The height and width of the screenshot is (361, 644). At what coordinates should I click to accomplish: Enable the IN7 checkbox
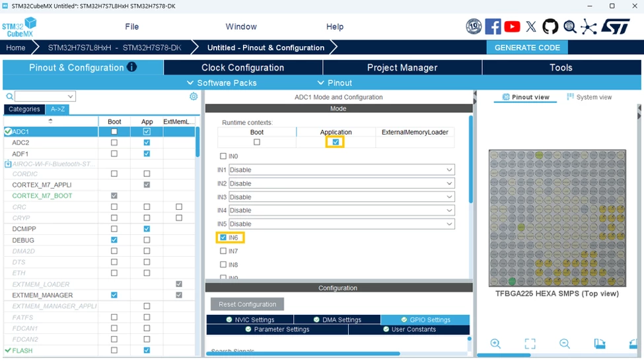click(x=223, y=251)
